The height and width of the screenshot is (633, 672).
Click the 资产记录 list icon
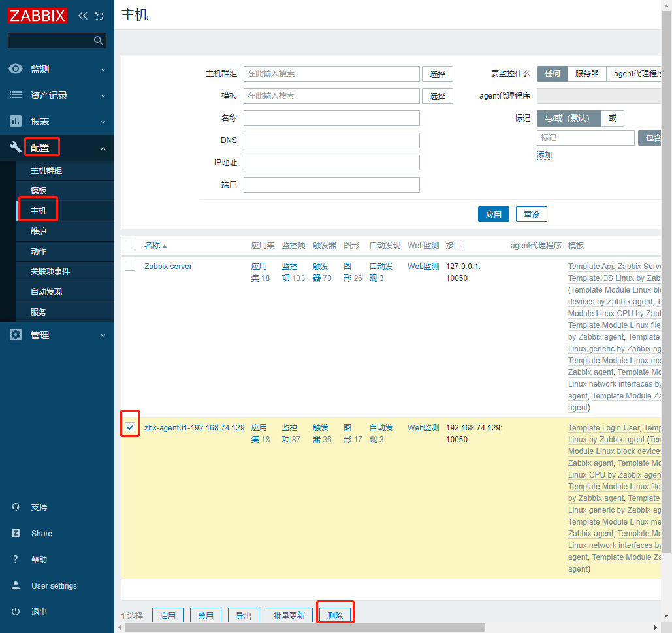pyautogui.click(x=16, y=95)
